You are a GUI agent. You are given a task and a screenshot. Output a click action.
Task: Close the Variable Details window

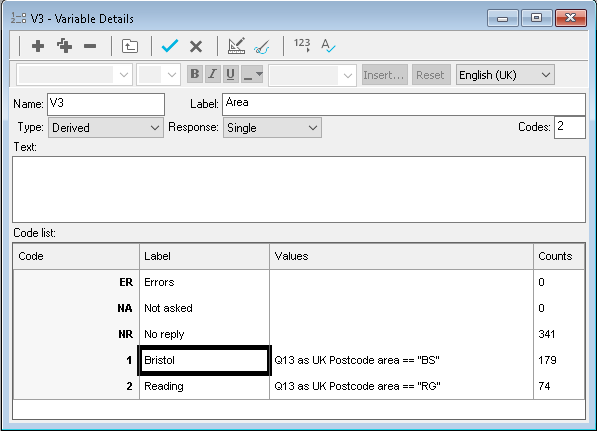pyautogui.click(x=570, y=18)
